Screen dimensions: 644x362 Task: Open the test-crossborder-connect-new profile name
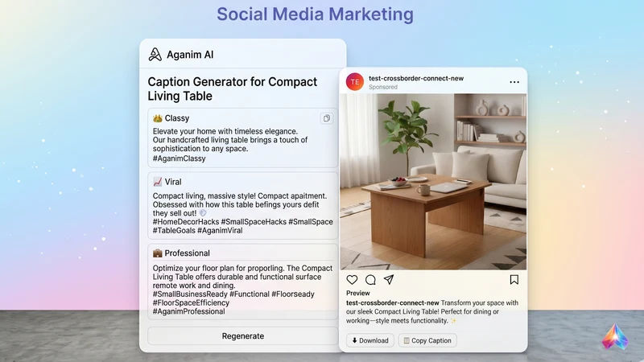[x=416, y=78]
